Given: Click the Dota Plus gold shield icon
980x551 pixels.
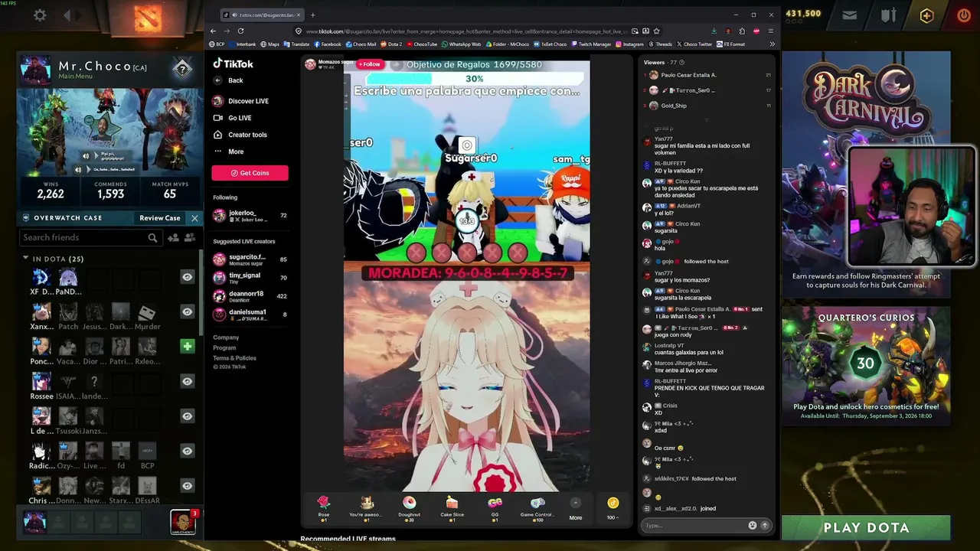Looking at the screenshot, I should (926, 15).
